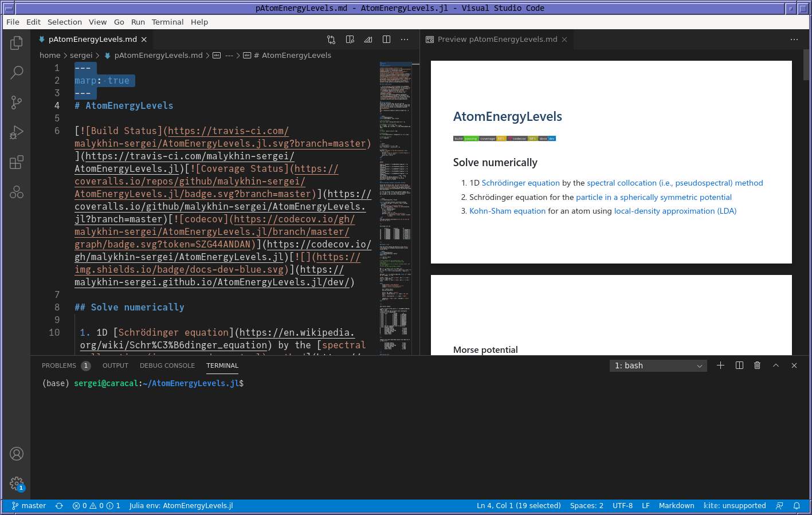Open the 'particle in a spherically symmetric potential' link
The width and height of the screenshot is (812, 515).
pos(654,197)
